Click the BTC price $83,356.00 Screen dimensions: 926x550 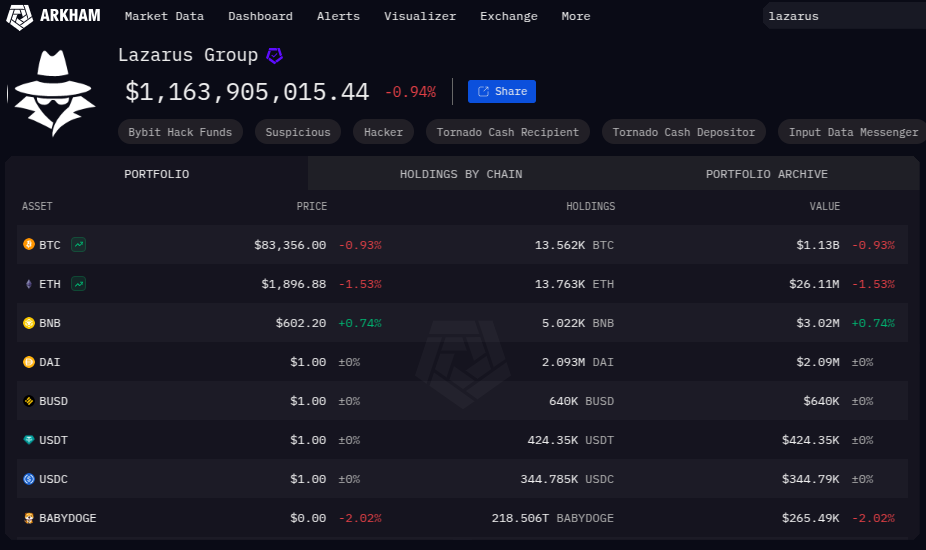pos(290,245)
